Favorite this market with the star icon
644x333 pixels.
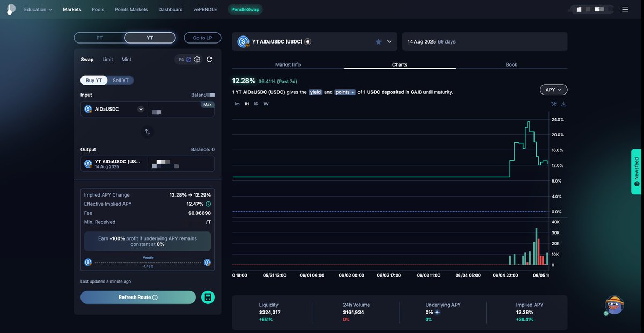(378, 41)
